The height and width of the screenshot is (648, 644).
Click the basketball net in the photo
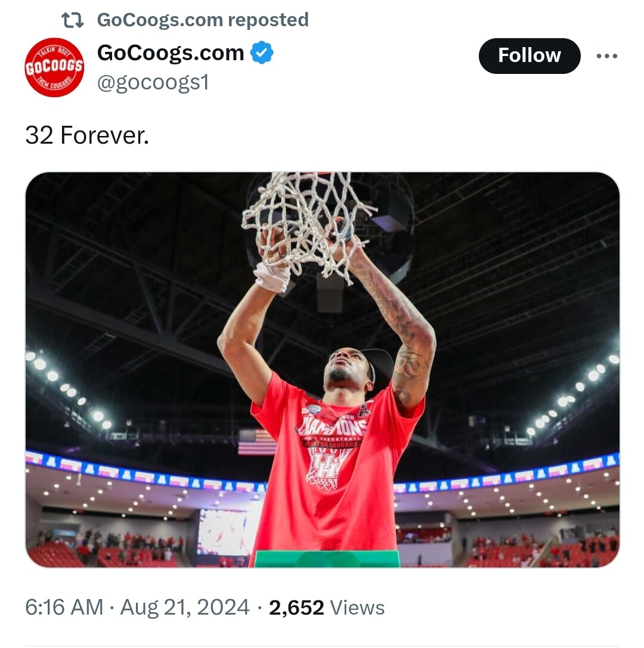pyautogui.click(x=307, y=221)
